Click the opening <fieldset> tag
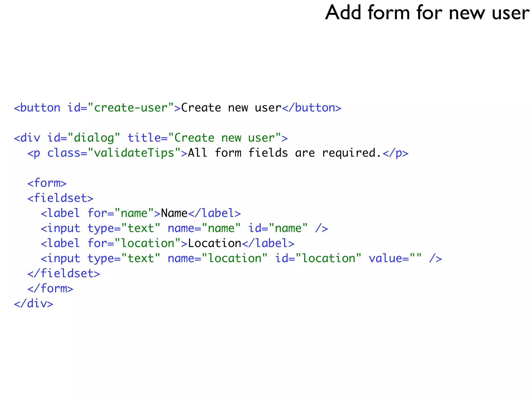 [x=60, y=198]
